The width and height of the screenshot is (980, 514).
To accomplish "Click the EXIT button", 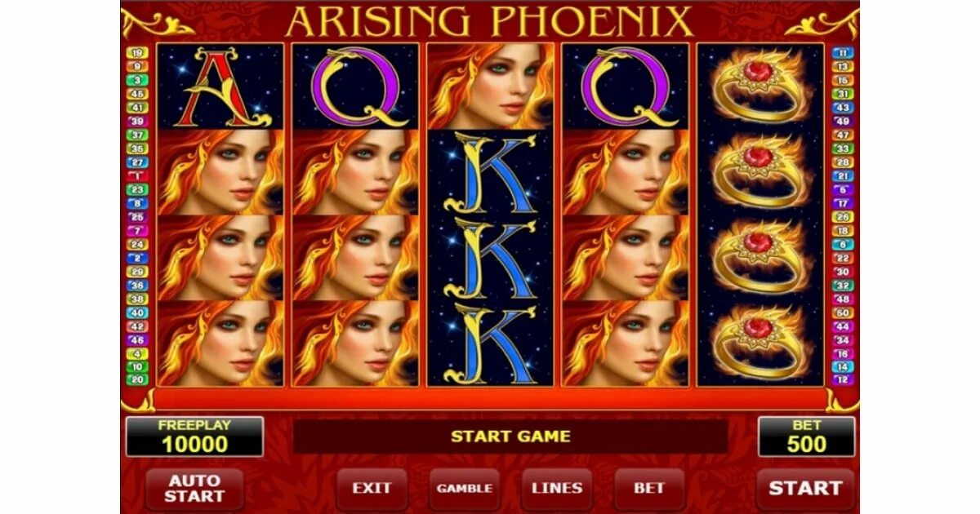I will [x=372, y=489].
